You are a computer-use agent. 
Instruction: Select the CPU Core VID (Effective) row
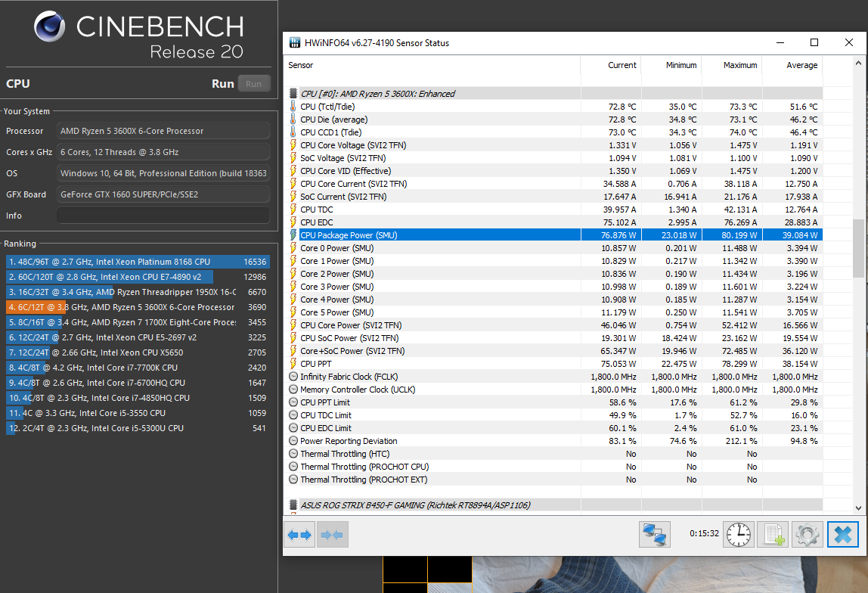coord(553,171)
